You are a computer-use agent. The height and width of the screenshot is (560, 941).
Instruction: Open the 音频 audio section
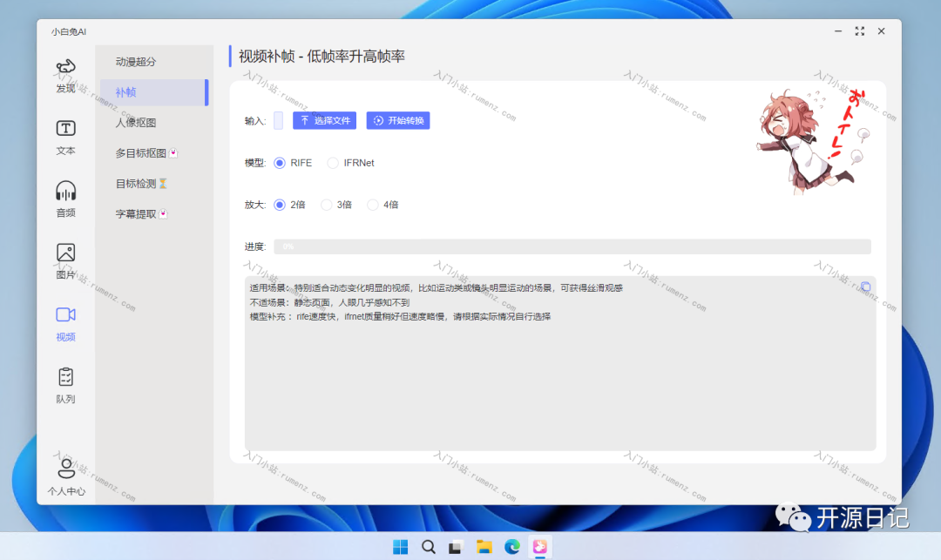pyautogui.click(x=65, y=199)
